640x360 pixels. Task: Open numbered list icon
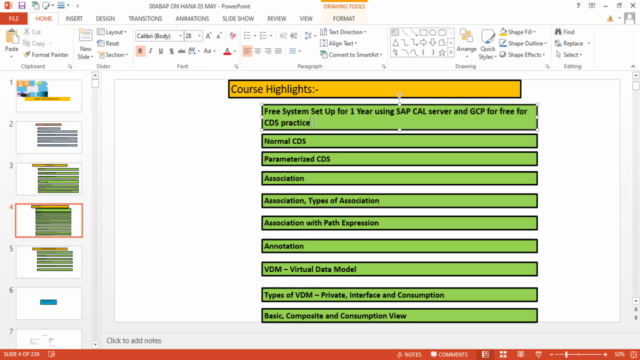point(263,36)
